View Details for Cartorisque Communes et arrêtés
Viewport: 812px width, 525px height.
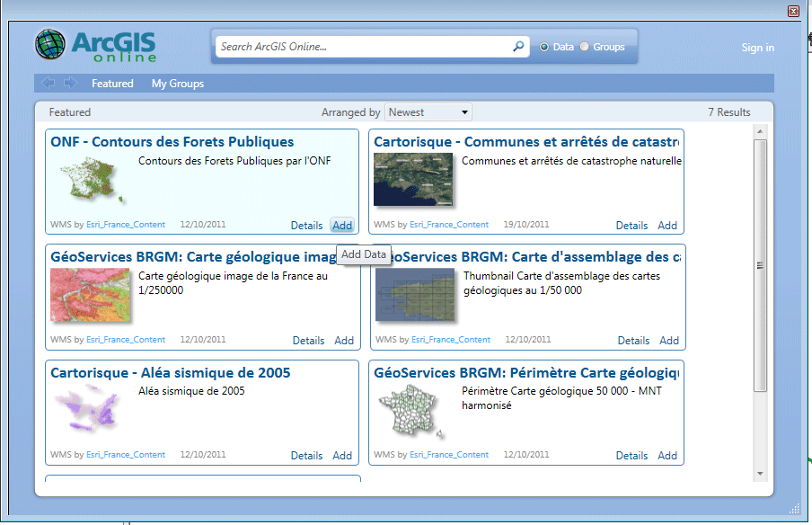click(x=631, y=226)
